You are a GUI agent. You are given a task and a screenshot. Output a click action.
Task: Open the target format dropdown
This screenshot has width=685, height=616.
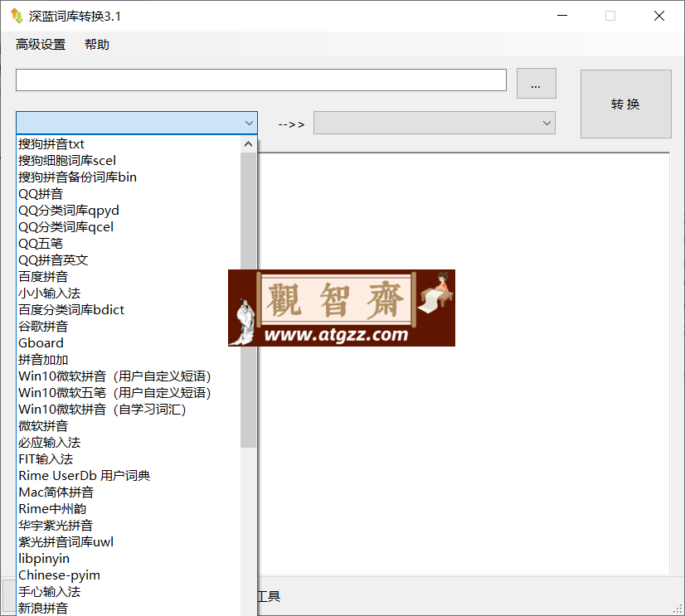click(x=435, y=123)
